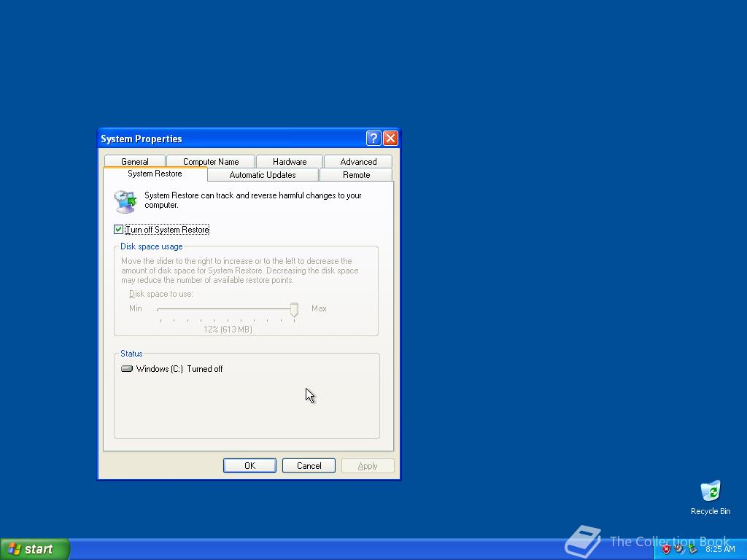Click the Disk space to use label
Image resolution: width=747 pixels, height=560 pixels.
click(161, 294)
